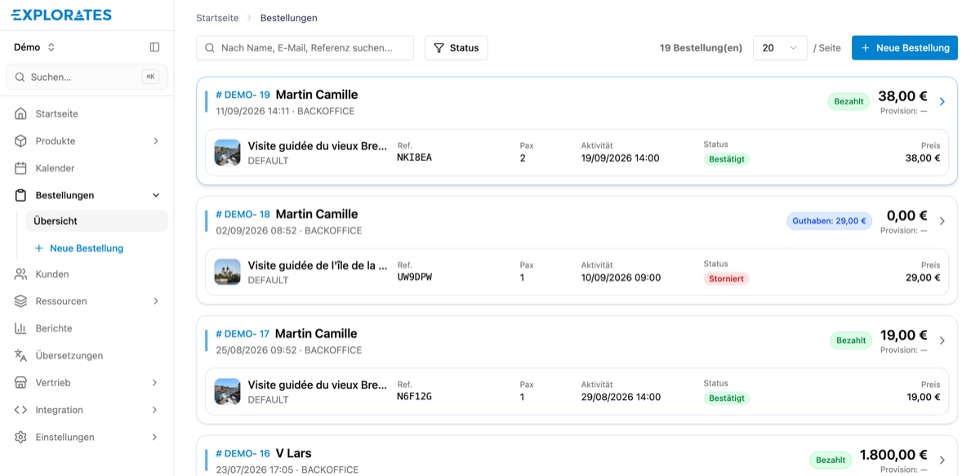
Task: Click the Kalender calendar icon
Action: tap(20, 168)
